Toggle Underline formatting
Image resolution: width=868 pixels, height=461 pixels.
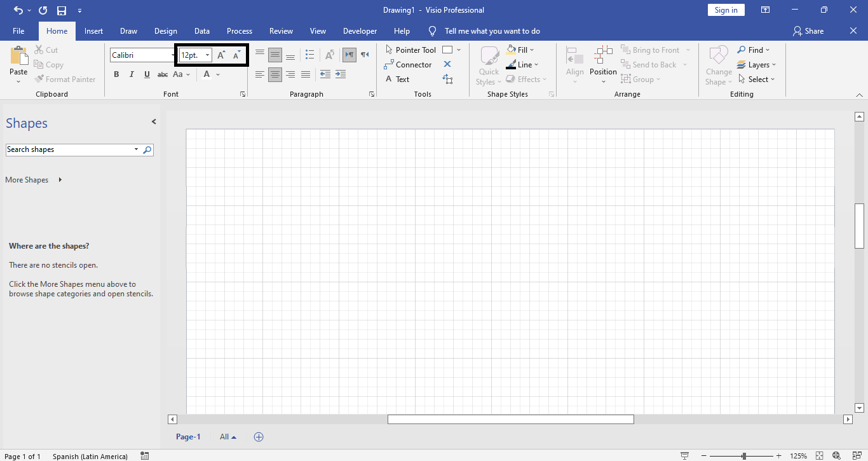(x=147, y=74)
